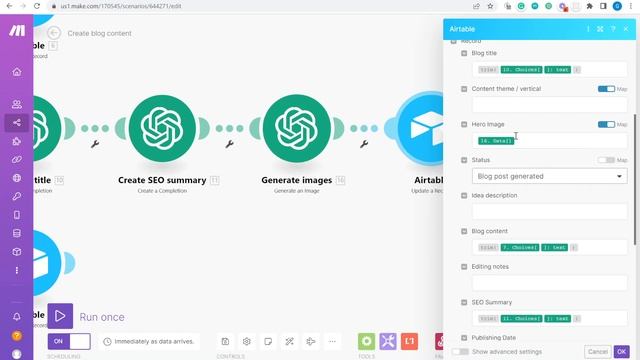Screen dimensions: 640x360
Task: Open Scenarios share icon in sidebar
Action: pos(17,122)
